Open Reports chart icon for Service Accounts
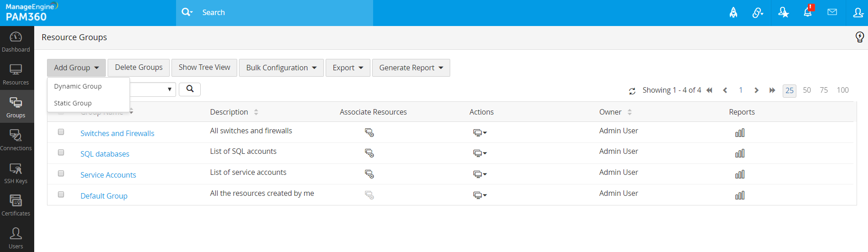Screen dimensions: 868x252 click(739, 174)
